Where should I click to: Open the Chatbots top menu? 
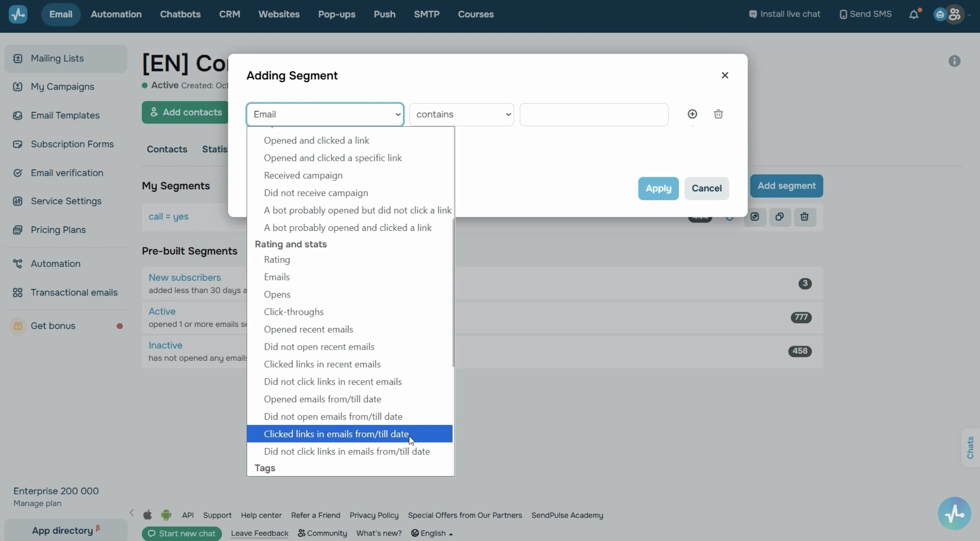tap(180, 14)
